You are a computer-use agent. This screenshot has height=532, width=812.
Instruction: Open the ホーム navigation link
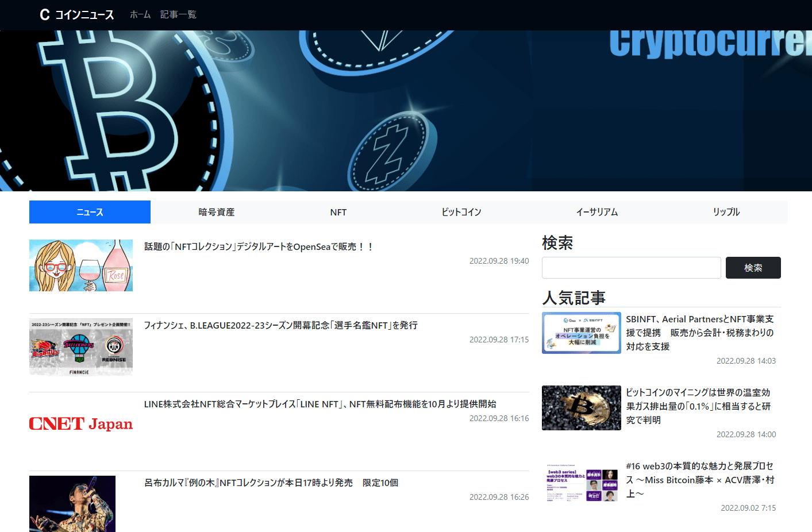click(x=140, y=15)
